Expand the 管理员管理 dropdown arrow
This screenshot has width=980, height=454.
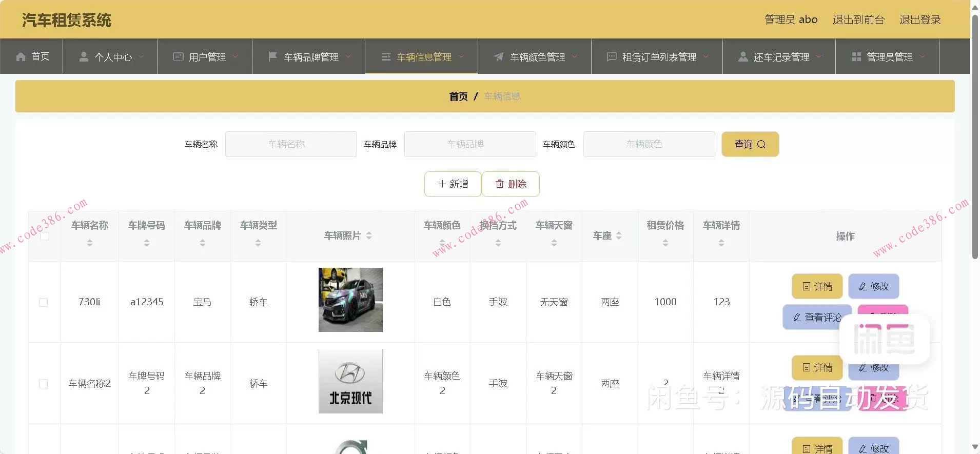922,57
